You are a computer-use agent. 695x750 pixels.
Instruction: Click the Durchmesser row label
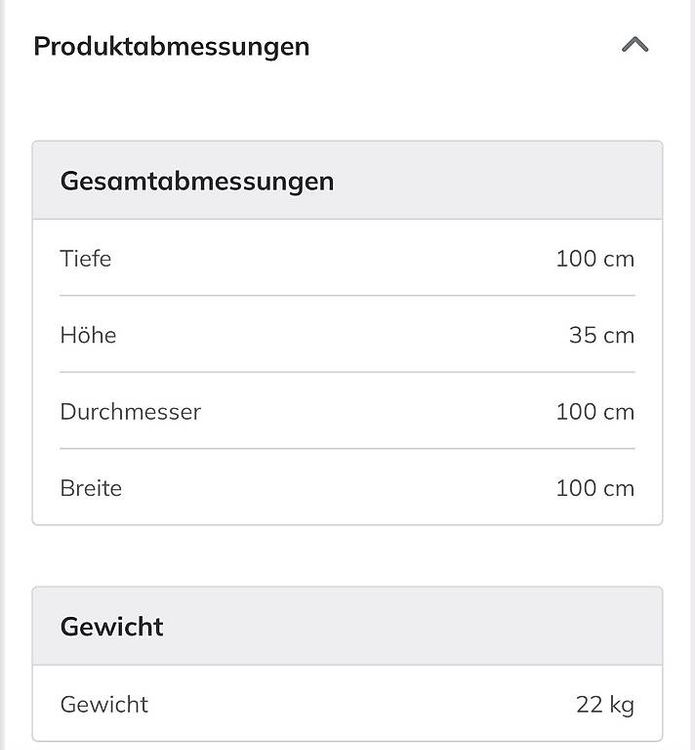point(131,412)
